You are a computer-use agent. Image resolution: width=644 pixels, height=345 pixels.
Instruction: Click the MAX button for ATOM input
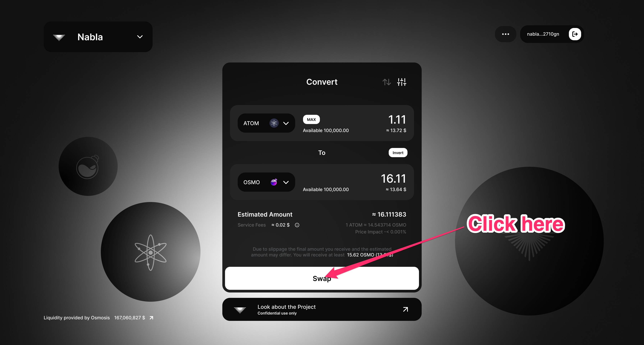tap(310, 120)
